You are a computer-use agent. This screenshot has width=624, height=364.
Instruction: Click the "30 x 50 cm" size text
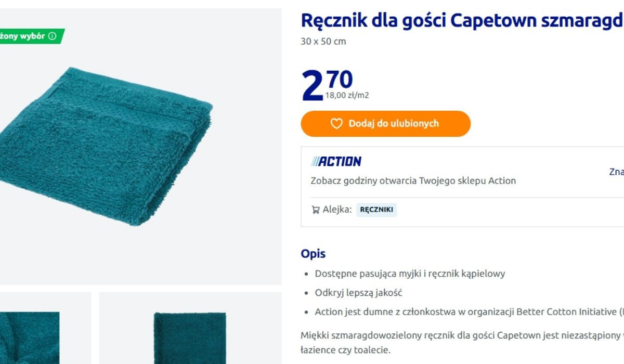tap(323, 42)
